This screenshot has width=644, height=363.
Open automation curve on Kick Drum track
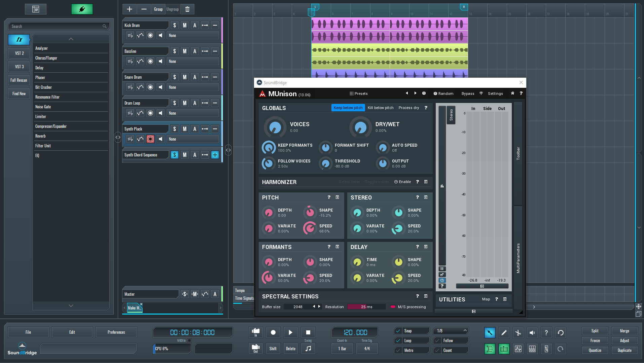[140, 35]
